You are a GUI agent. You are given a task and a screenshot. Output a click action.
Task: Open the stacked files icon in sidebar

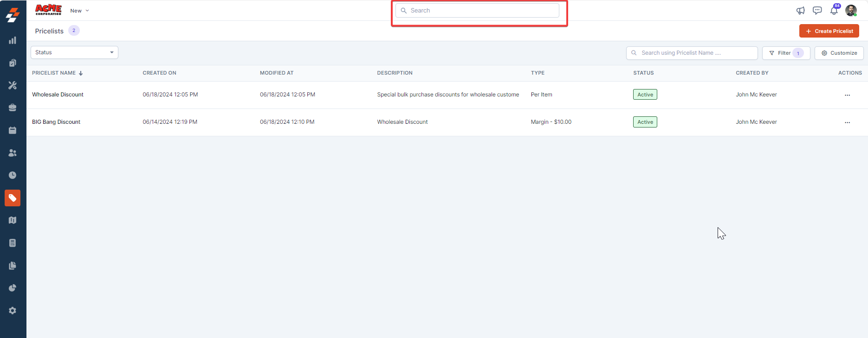(x=13, y=266)
